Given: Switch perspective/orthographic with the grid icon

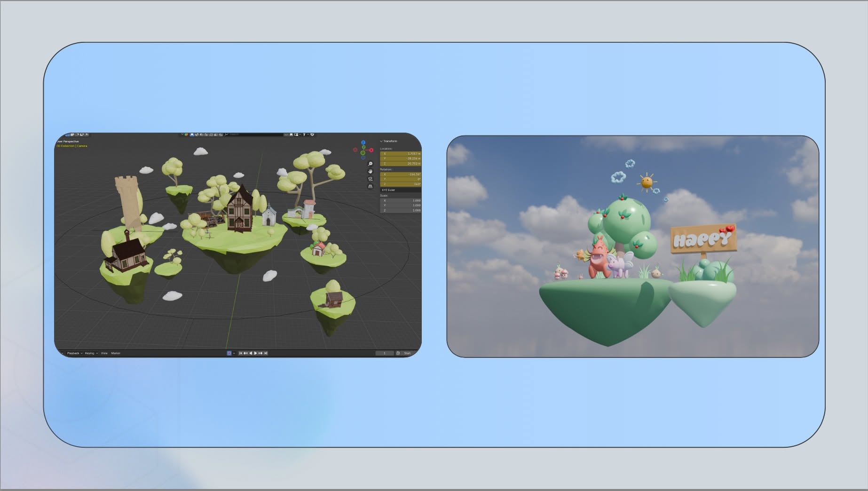Looking at the screenshot, I should (371, 186).
